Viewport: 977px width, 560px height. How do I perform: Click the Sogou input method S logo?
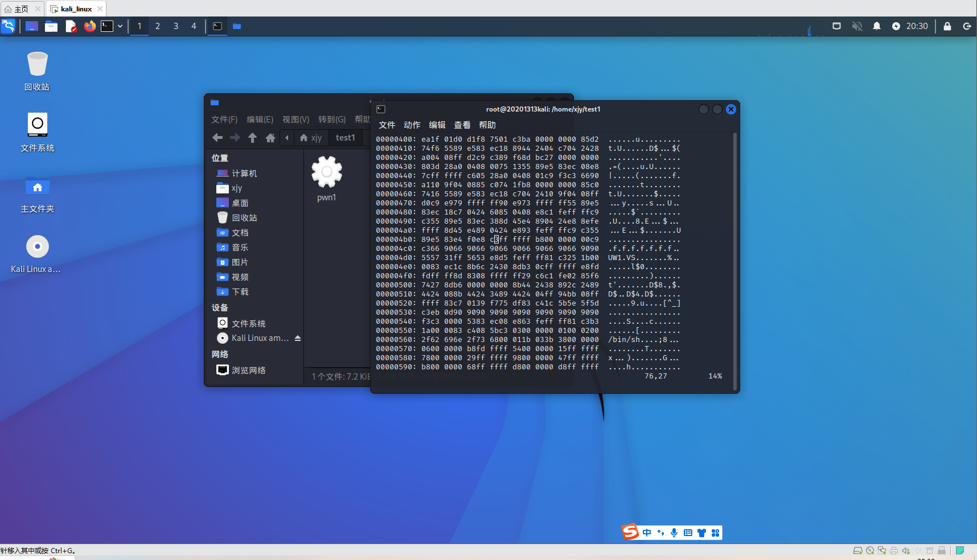coord(630,532)
